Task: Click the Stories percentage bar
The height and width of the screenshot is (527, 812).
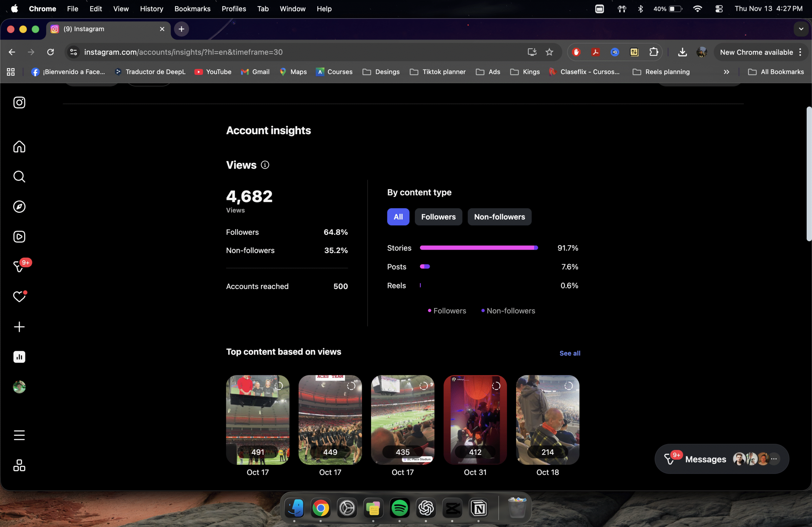Action: tap(478, 248)
